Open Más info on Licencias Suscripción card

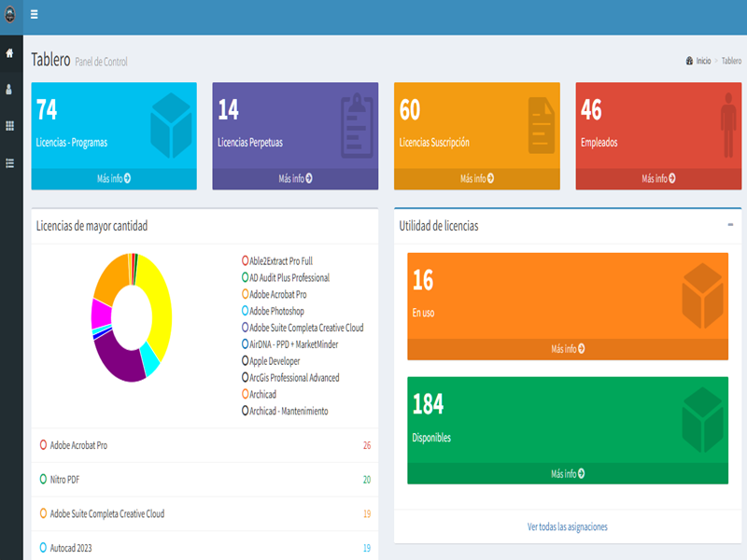click(477, 179)
